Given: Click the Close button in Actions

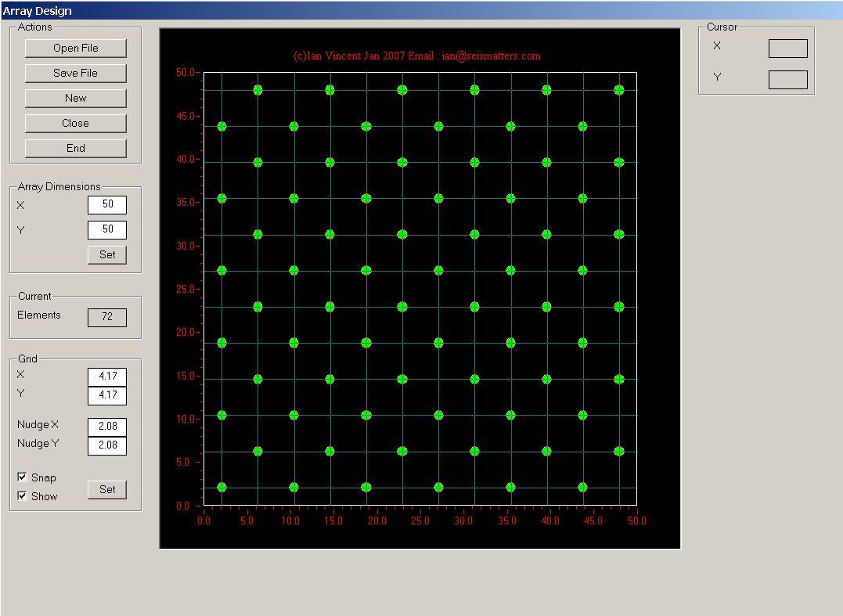Looking at the screenshot, I should tap(76, 123).
